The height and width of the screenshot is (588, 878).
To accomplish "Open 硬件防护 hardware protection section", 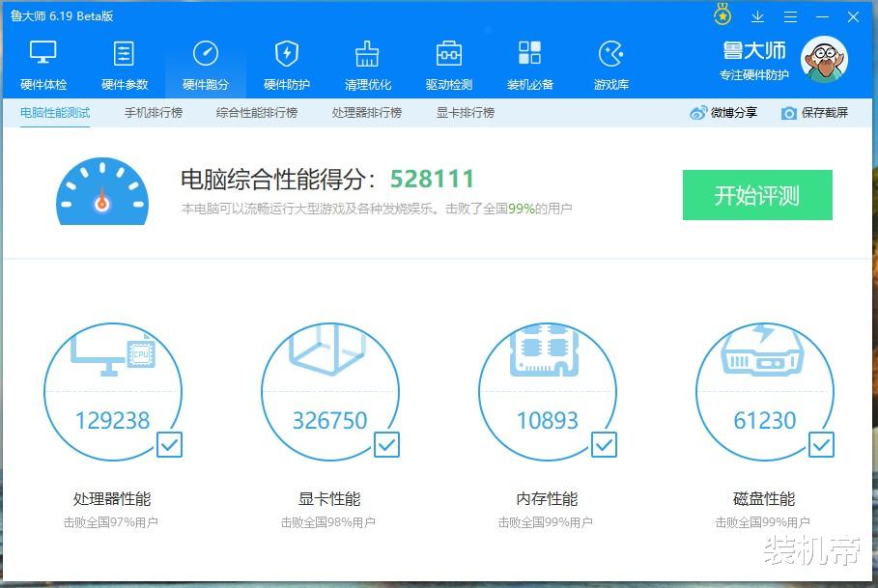I will (287, 66).
